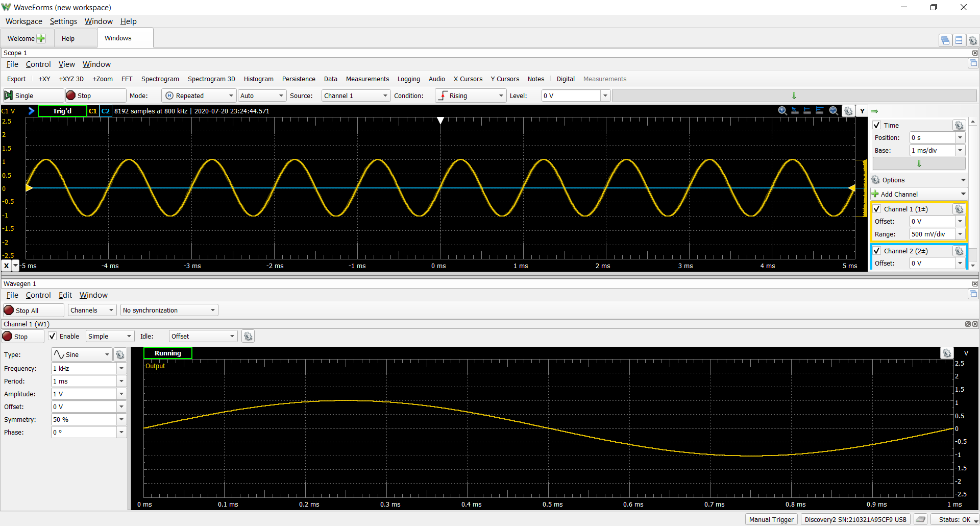
Task: Open Channel 1 (1±) gear settings
Action: (x=959, y=209)
